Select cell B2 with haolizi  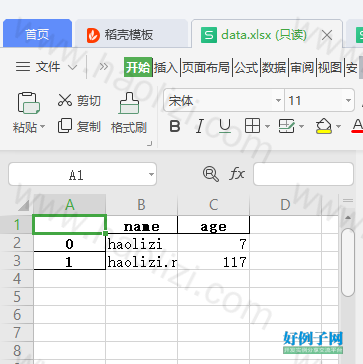142,243
